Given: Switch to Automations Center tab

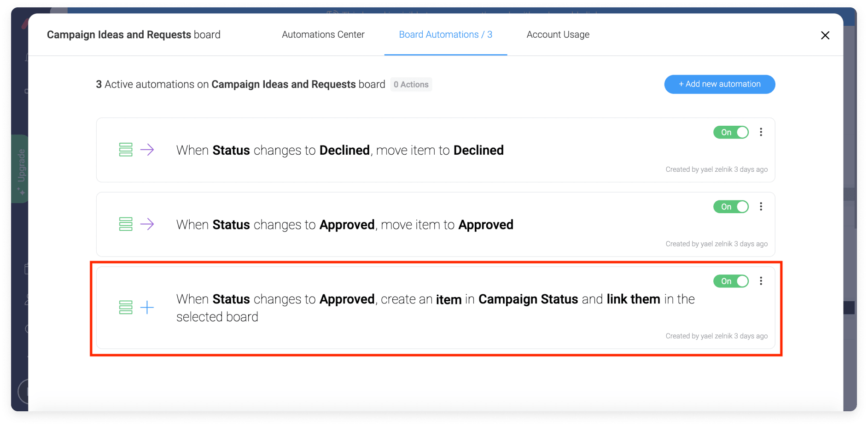Looking at the screenshot, I should click(x=323, y=35).
